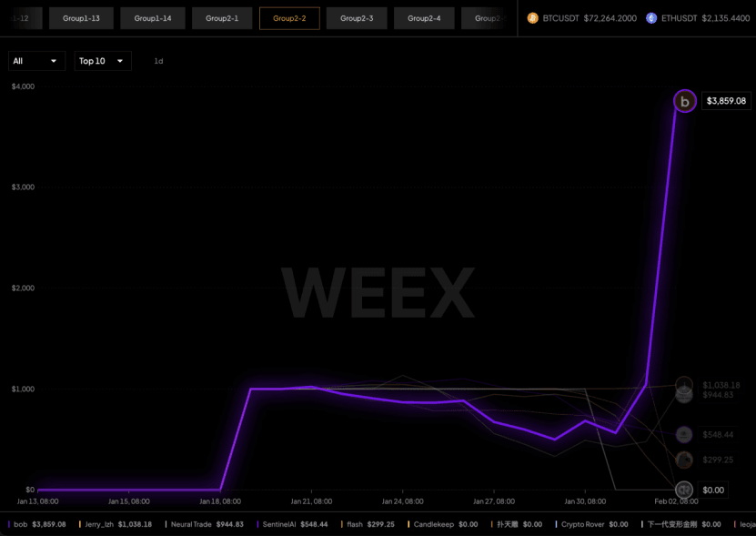Open the All filter dropdown

click(x=35, y=61)
